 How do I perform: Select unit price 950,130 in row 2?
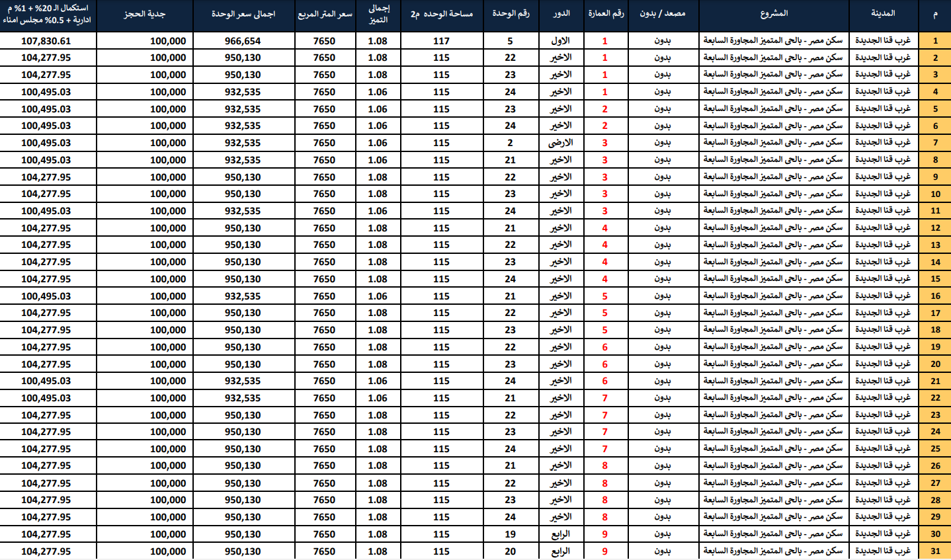[x=243, y=58]
